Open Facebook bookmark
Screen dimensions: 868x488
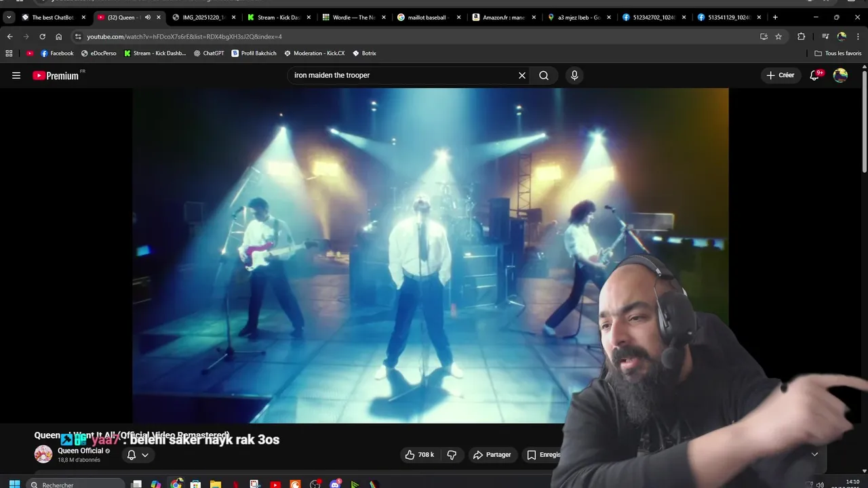(x=57, y=53)
